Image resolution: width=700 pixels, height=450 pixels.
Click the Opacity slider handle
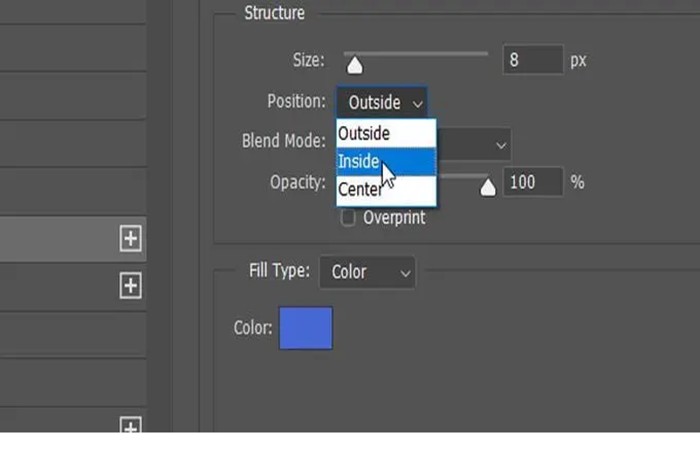coord(488,187)
